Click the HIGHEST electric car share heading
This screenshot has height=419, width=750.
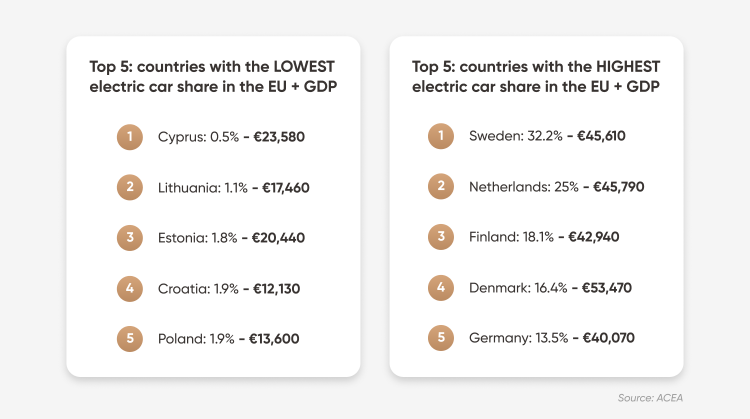click(536, 77)
